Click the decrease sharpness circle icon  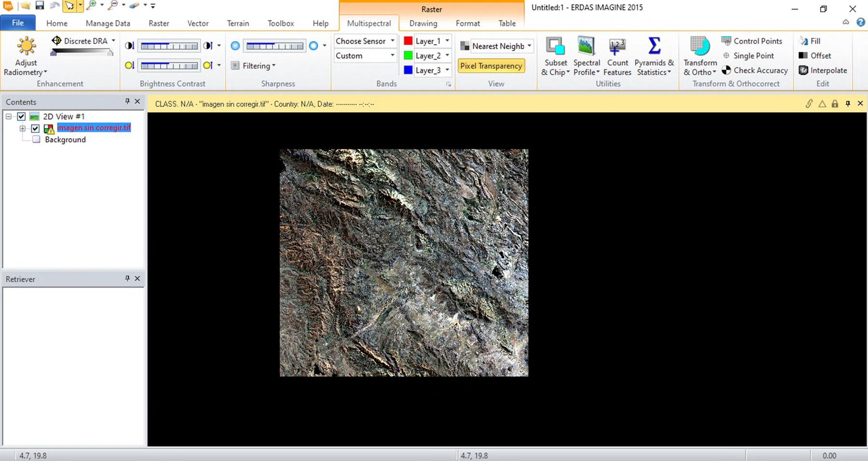235,46
